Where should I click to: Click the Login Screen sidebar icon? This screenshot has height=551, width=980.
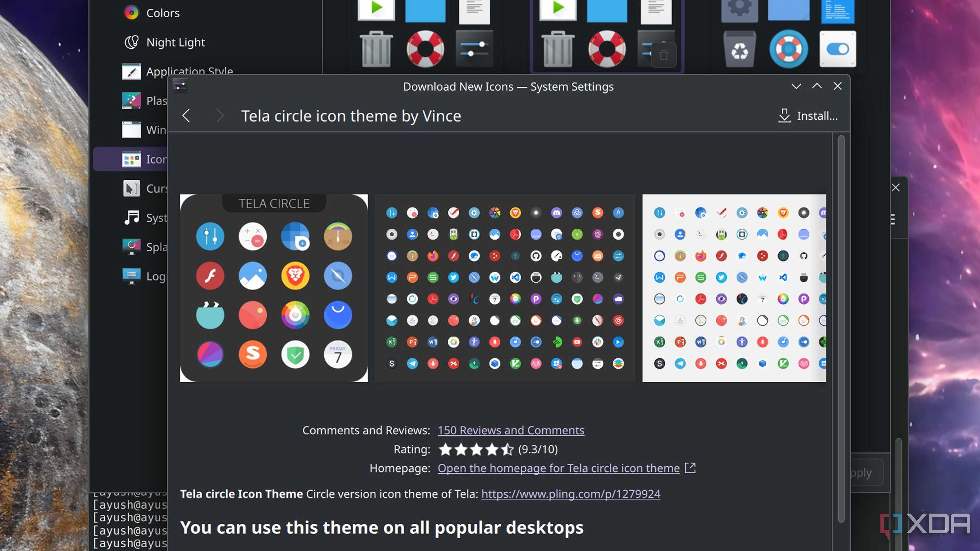point(132,276)
